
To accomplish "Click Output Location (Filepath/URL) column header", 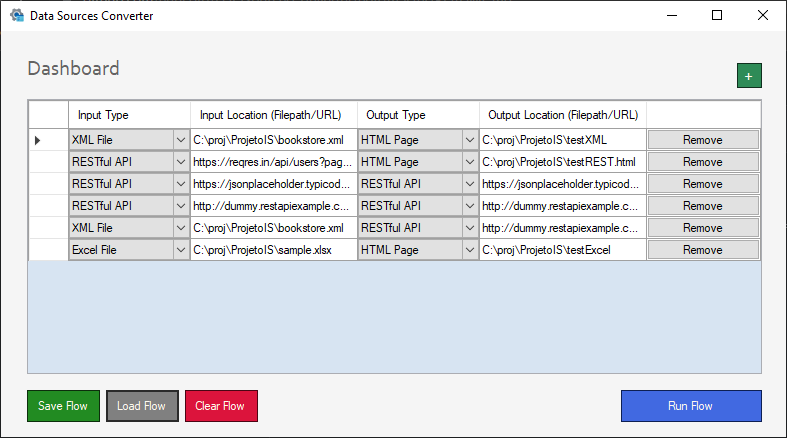I will point(563,115).
